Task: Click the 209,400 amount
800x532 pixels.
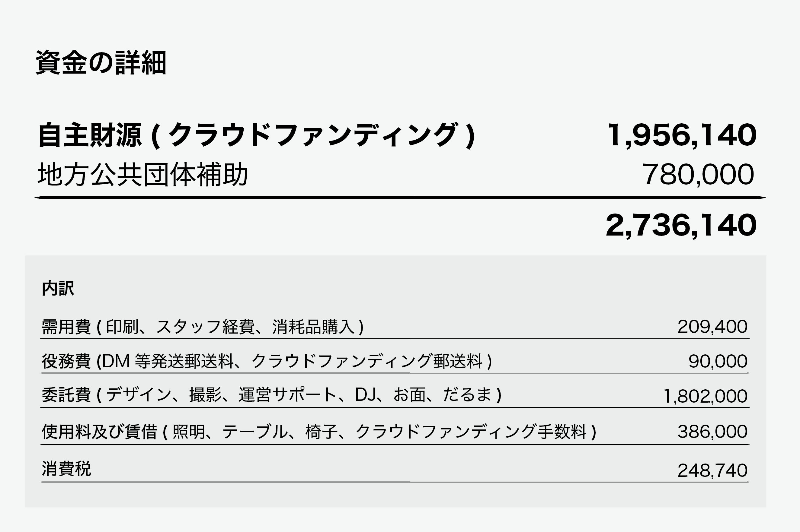Action: pyautogui.click(x=712, y=327)
